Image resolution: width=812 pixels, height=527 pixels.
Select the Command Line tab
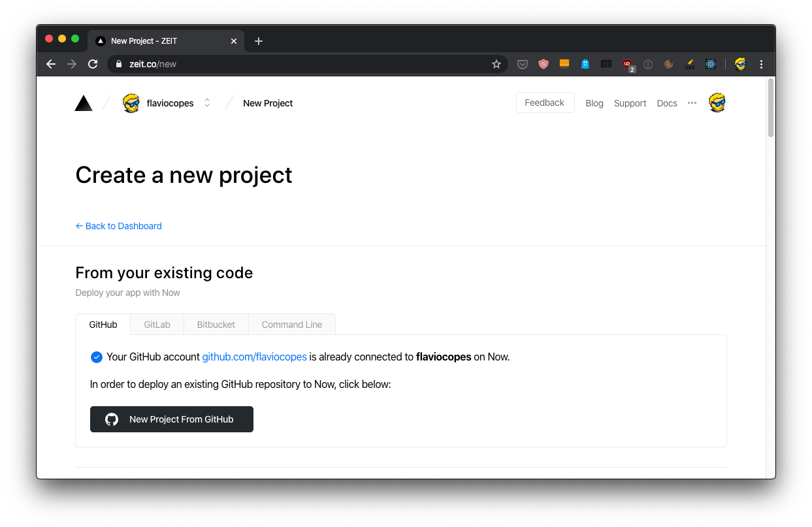coord(291,325)
